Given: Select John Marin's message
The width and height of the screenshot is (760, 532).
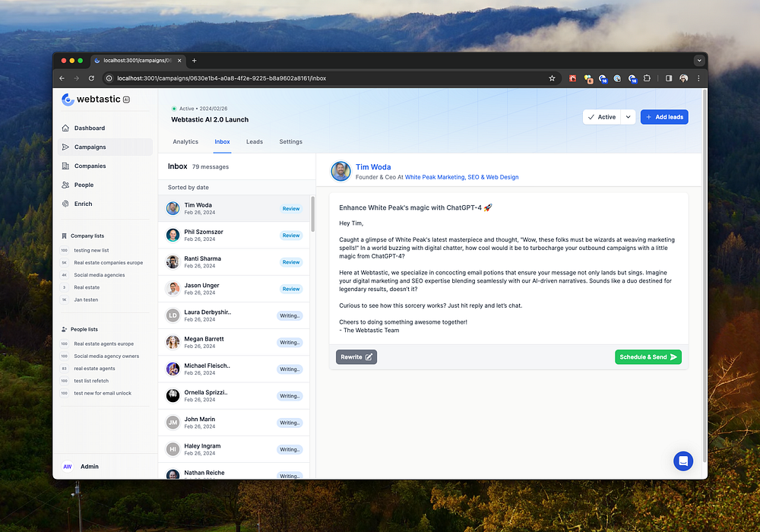Looking at the screenshot, I should pos(233,423).
